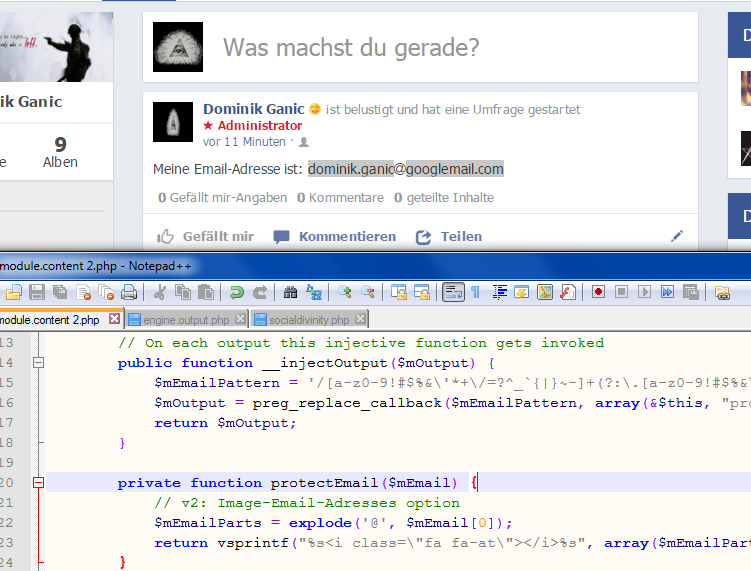751x571 pixels.
Task: Click the post author's avatar thumbnail
Action: click(173, 122)
